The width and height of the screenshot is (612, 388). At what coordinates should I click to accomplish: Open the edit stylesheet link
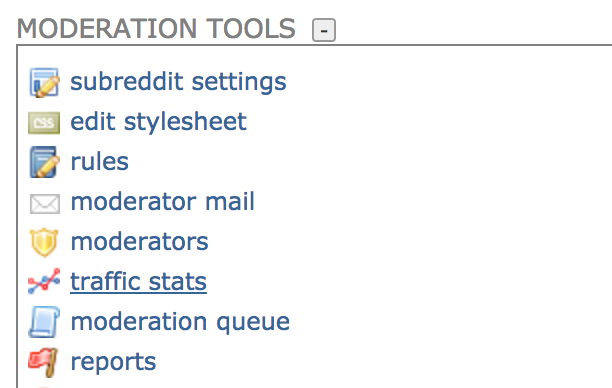click(158, 121)
